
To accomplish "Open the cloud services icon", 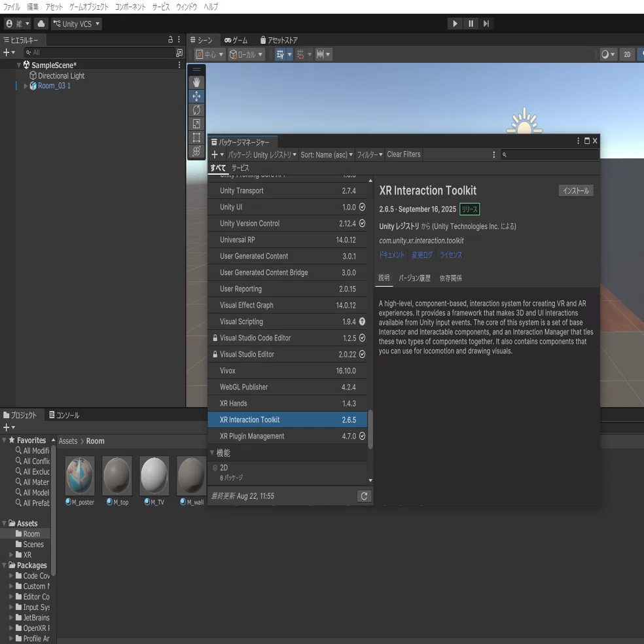I will 41,24.
